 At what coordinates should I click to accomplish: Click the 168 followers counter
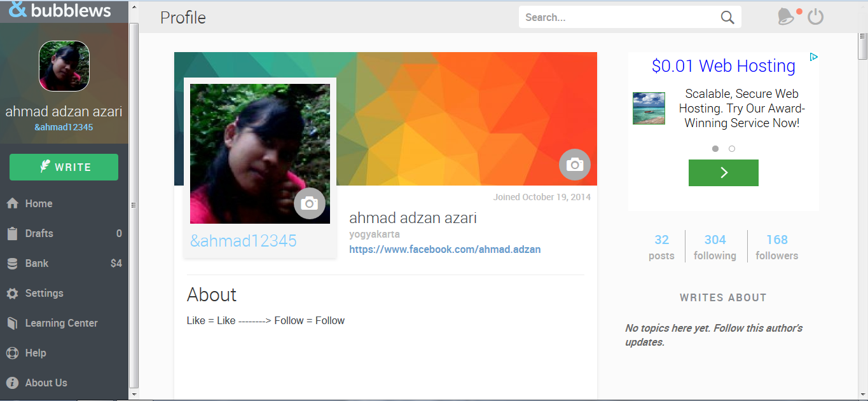click(777, 247)
